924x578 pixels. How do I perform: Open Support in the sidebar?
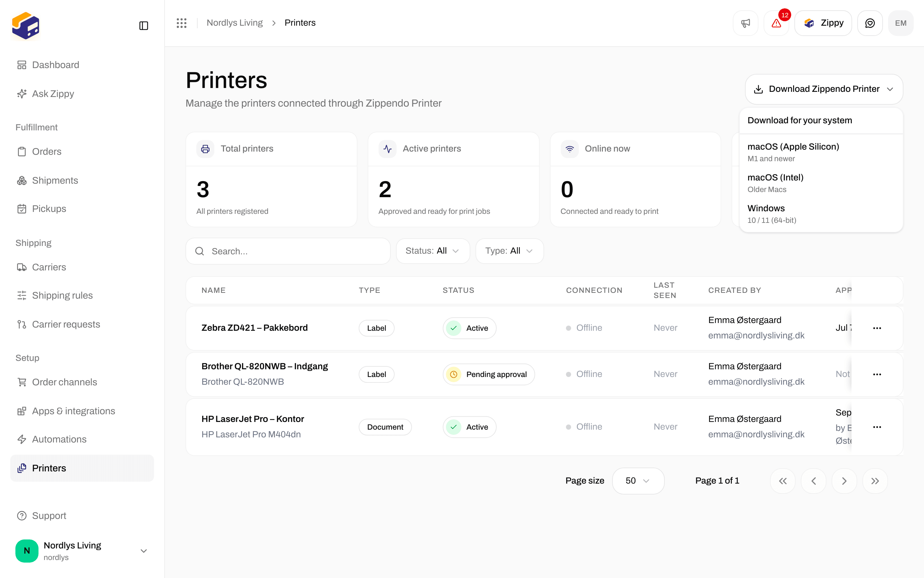pos(82,516)
